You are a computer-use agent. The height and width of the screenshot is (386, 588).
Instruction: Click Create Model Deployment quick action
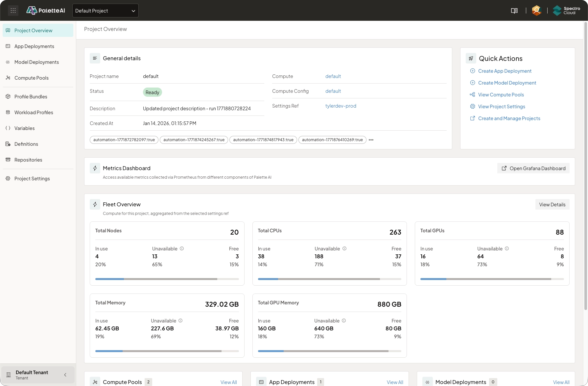pyautogui.click(x=507, y=83)
